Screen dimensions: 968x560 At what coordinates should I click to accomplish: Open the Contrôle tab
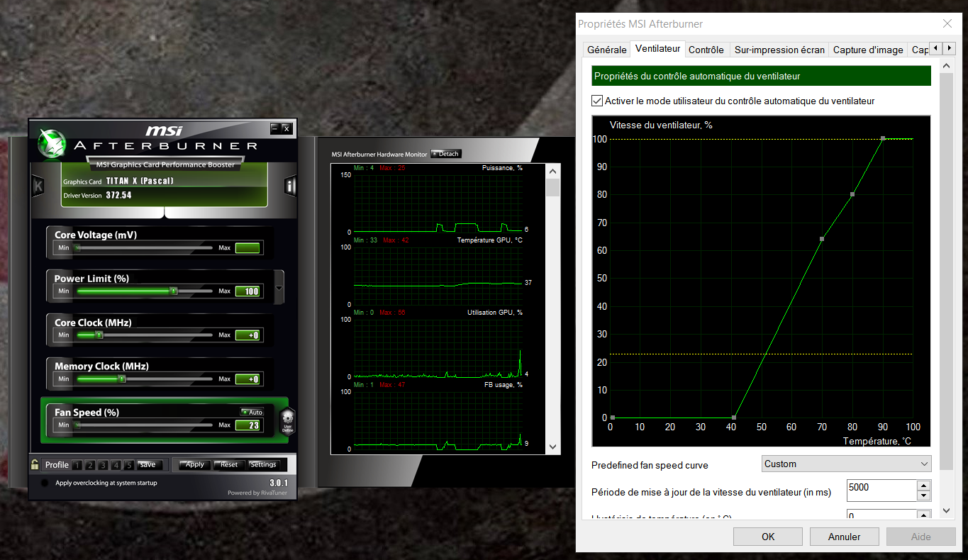click(706, 50)
